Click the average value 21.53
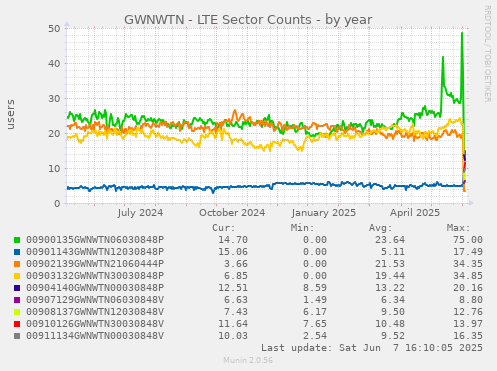The width and height of the screenshot is (497, 371). [x=390, y=264]
